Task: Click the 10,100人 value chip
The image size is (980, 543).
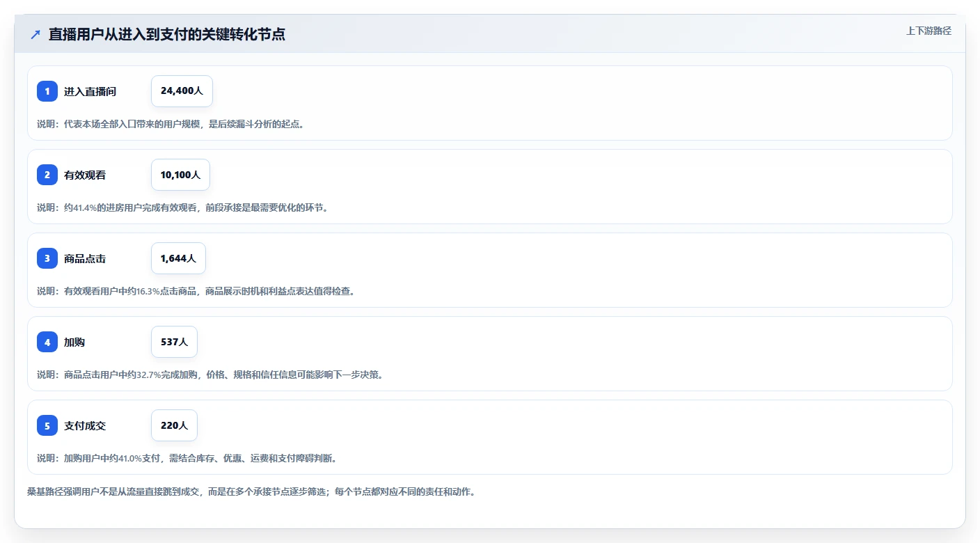Action: coord(180,175)
